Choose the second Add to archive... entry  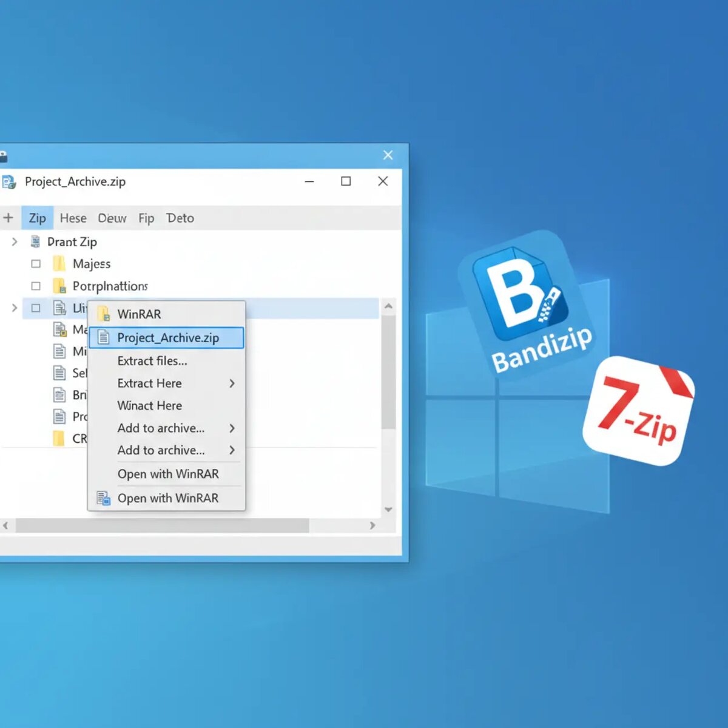(x=167, y=450)
